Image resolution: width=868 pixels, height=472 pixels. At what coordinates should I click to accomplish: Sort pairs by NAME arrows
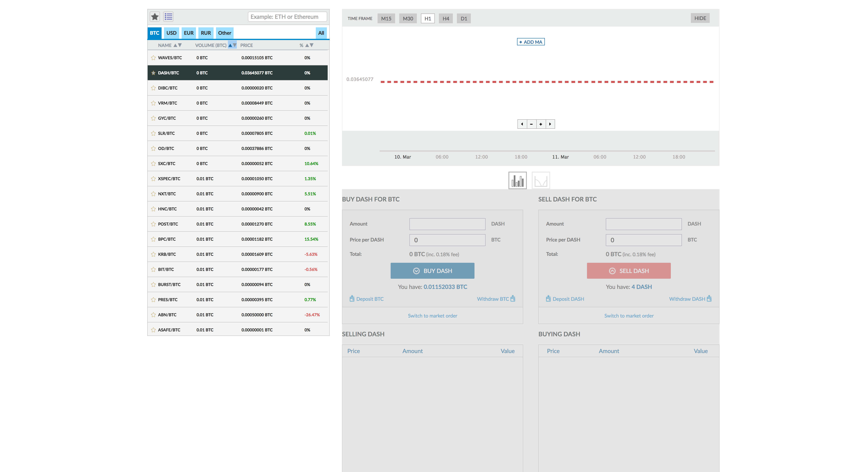click(x=178, y=45)
